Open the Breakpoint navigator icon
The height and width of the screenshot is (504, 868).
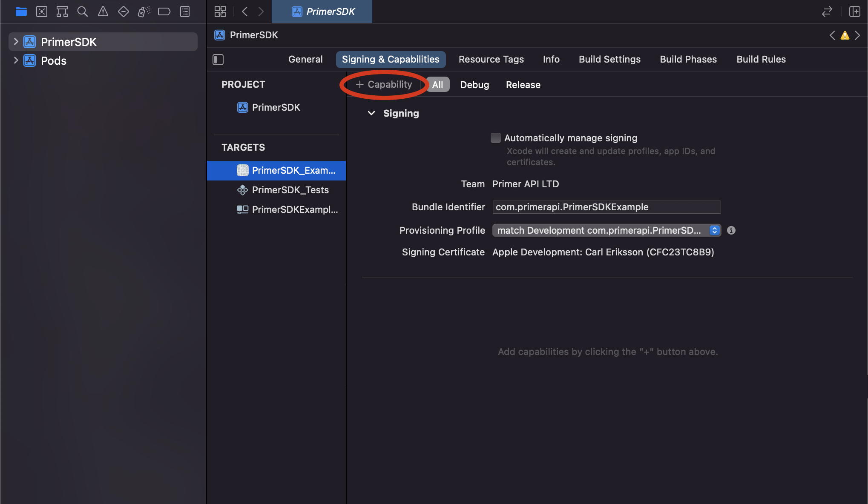pos(164,11)
